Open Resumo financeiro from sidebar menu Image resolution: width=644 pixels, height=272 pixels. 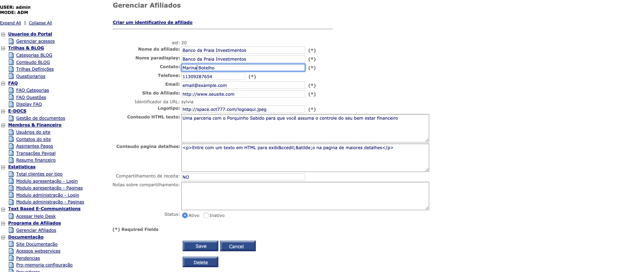click(x=36, y=160)
